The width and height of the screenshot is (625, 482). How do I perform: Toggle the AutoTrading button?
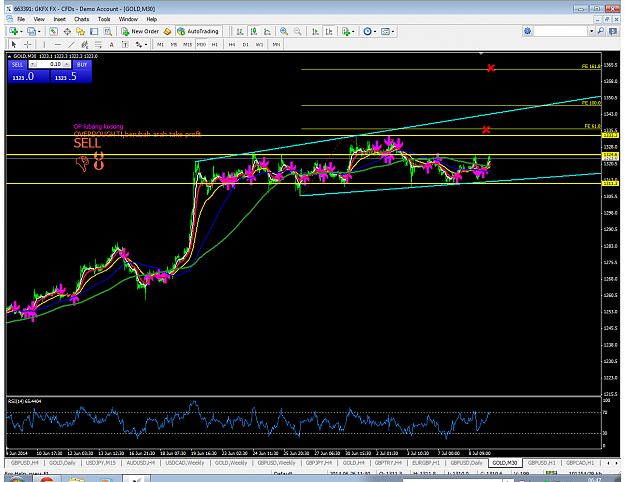[x=198, y=31]
